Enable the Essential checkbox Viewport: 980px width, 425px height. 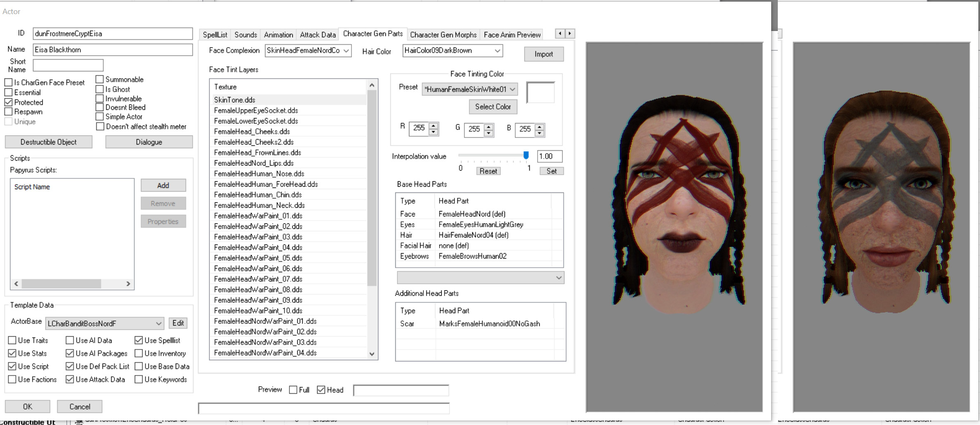click(x=9, y=93)
